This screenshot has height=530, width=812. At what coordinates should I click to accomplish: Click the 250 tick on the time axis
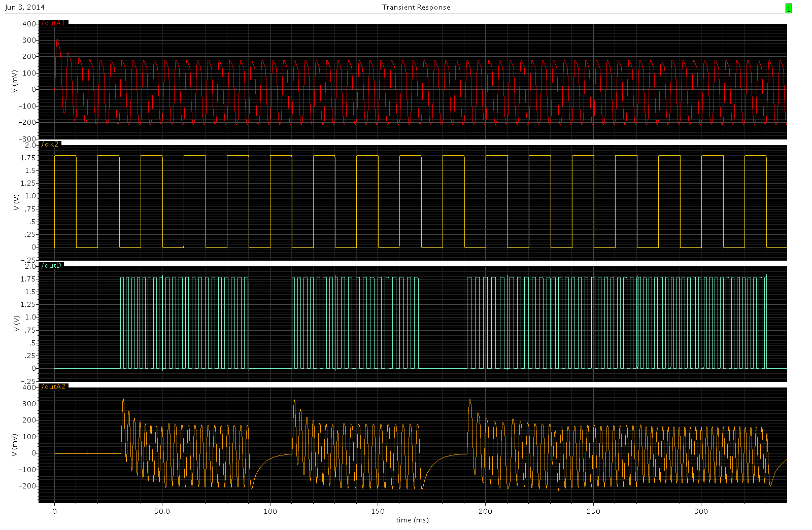pyautogui.click(x=593, y=511)
